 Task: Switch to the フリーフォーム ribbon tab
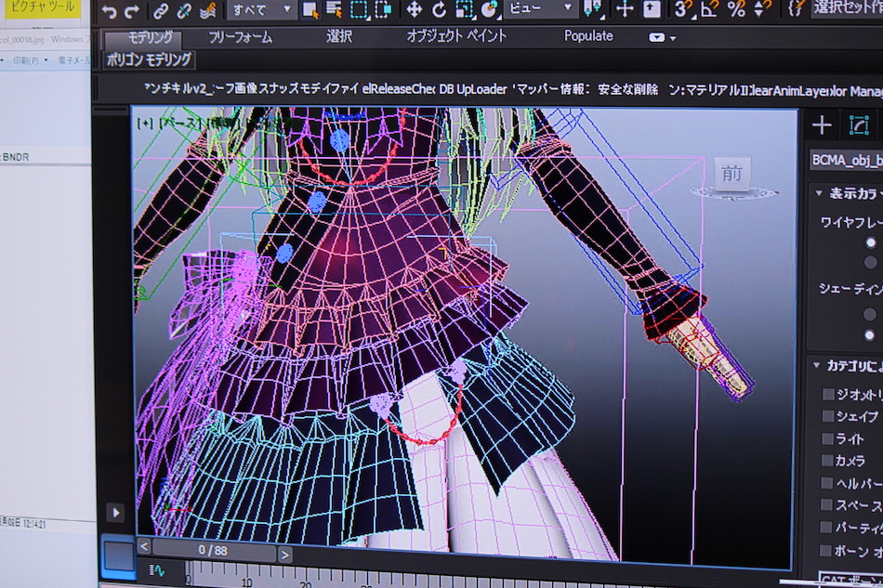coord(240,37)
